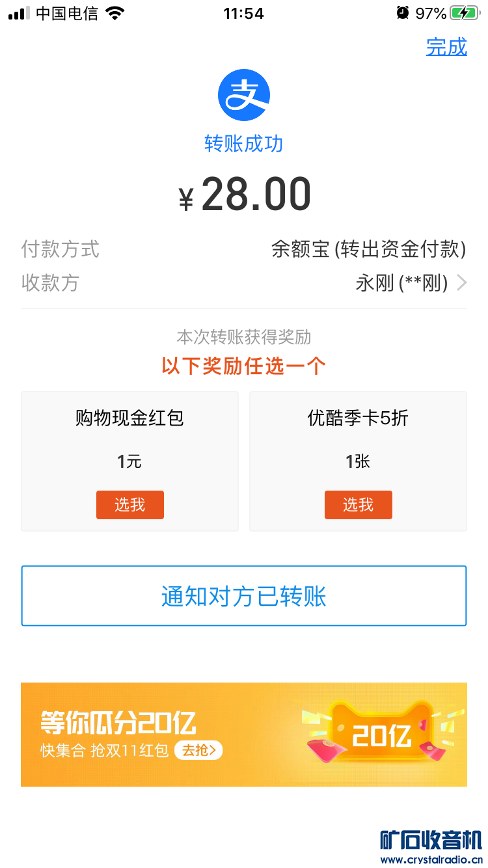Tap the cellular signal bars icon

point(19,13)
